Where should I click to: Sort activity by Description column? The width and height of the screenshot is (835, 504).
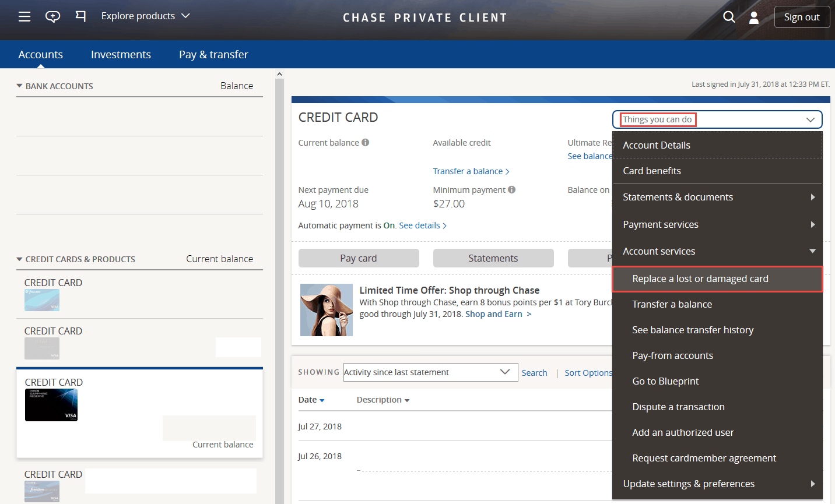tap(383, 400)
